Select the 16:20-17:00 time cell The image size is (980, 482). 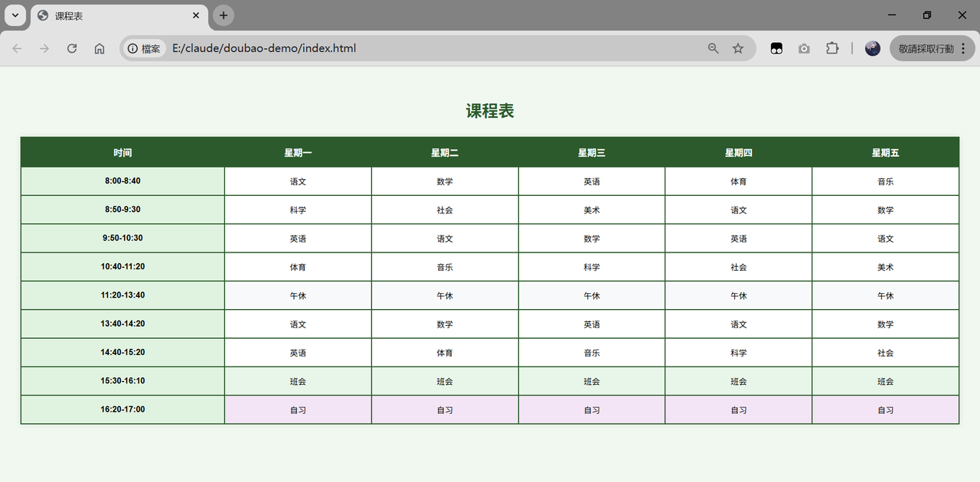(x=122, y=410)
